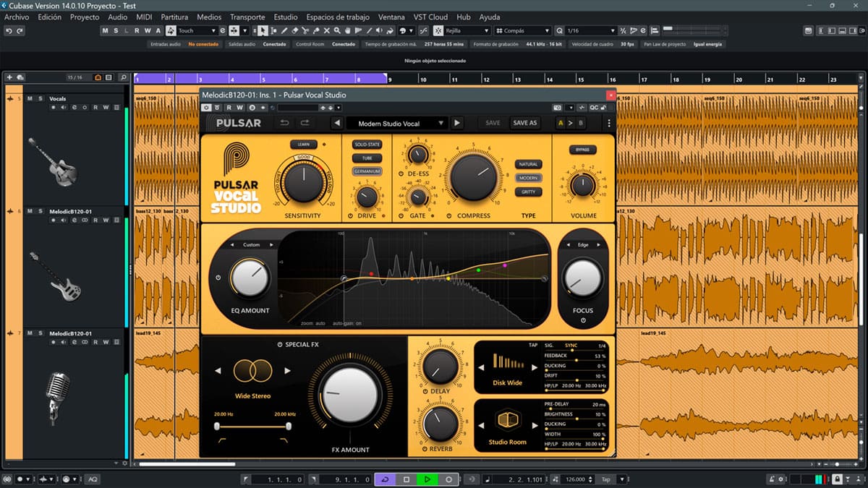Go to the next Pulsar preset
The height and width of the screenshot is (488, 868).
coord(457,123)
